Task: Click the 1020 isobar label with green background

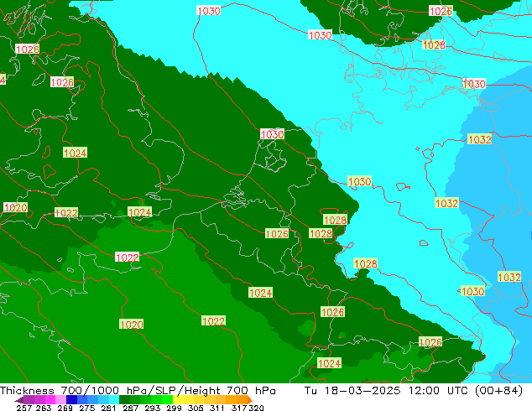Action: pos(131,325)
